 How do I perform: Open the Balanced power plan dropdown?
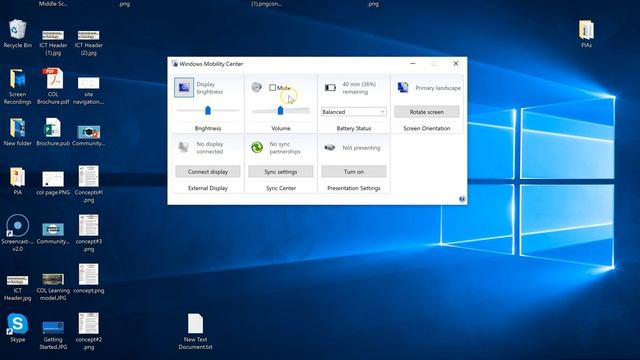[353, 111]
